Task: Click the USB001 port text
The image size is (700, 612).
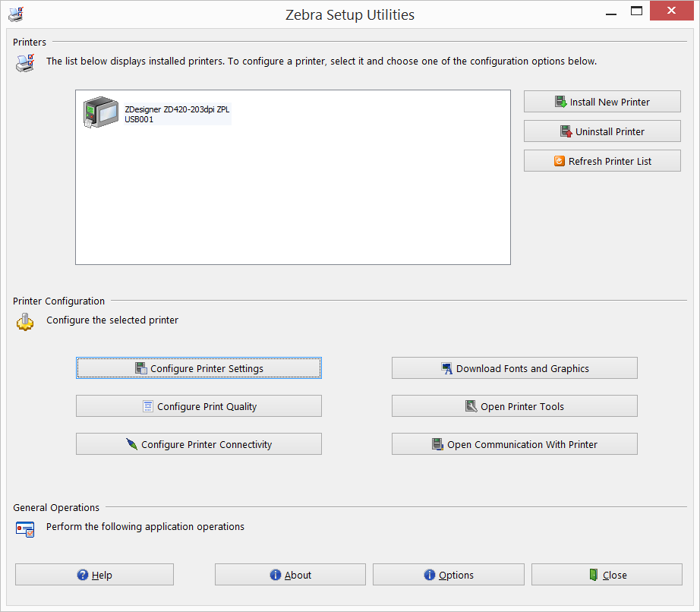Action: pos(139,119)
